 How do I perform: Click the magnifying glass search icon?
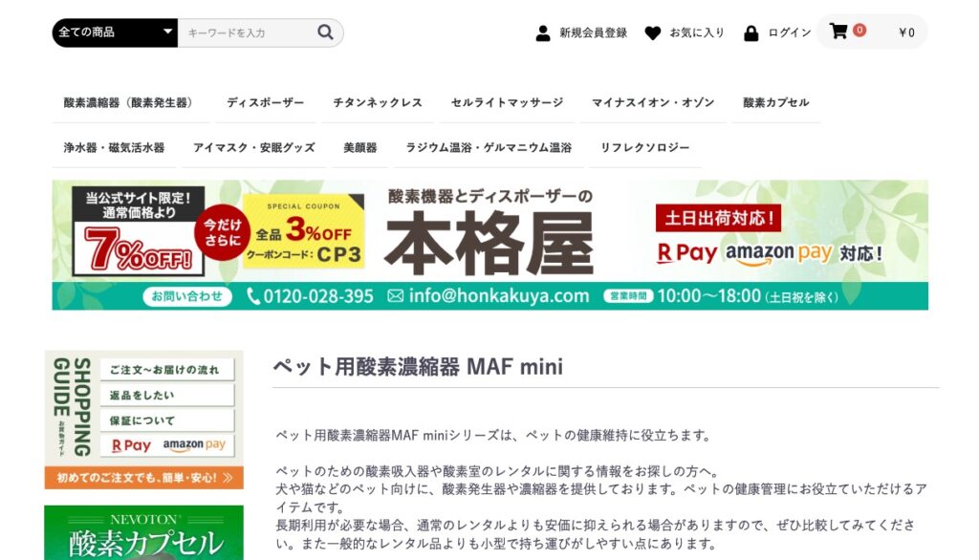[326, 32]
